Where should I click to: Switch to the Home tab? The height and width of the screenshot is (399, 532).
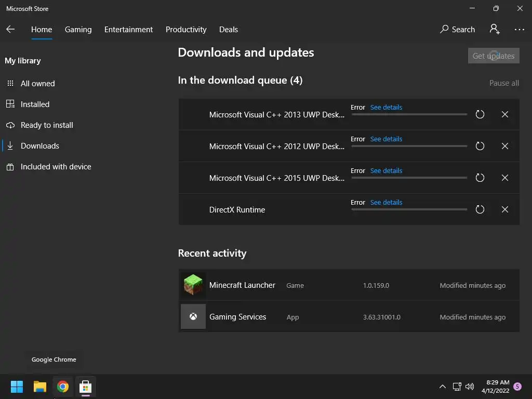[x=42, y=30]
